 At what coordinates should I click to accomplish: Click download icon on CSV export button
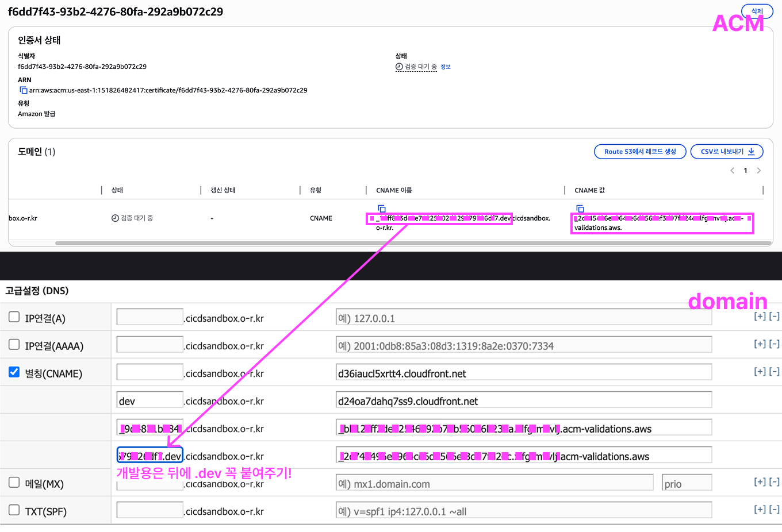pyautogui.click(x=751, y=152)
